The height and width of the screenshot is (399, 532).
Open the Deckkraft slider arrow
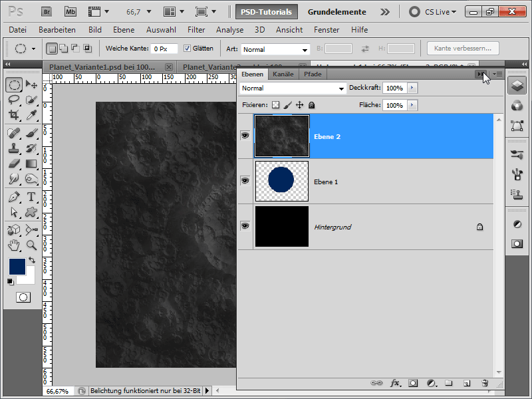coord(412,88)
